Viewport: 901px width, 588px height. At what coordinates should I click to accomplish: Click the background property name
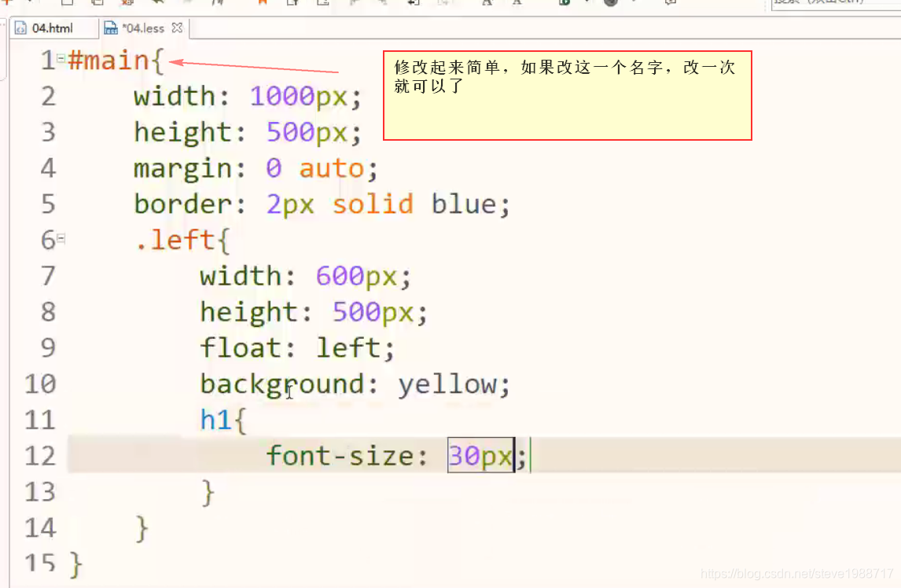pyautogui.click(x=281, y=384)
